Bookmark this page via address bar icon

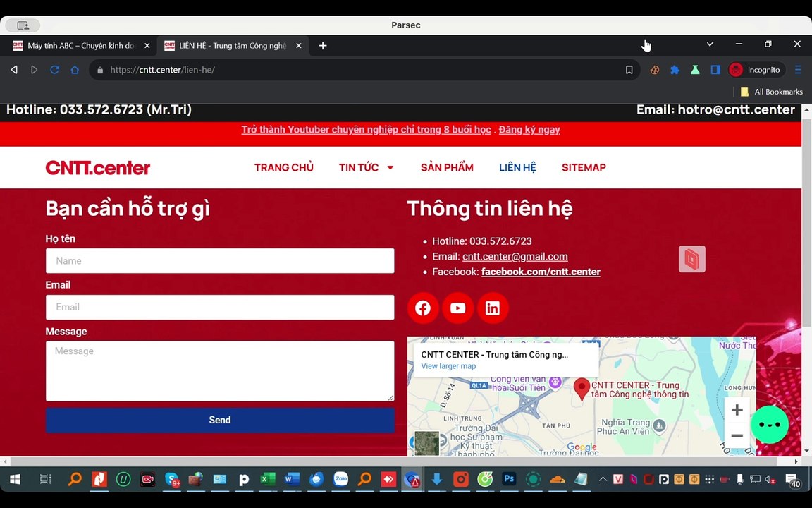click(629, 70)
